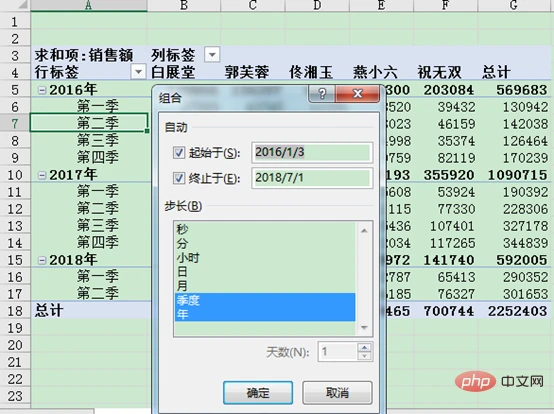Click the step list scroll up arrow

tap(364, 231)
